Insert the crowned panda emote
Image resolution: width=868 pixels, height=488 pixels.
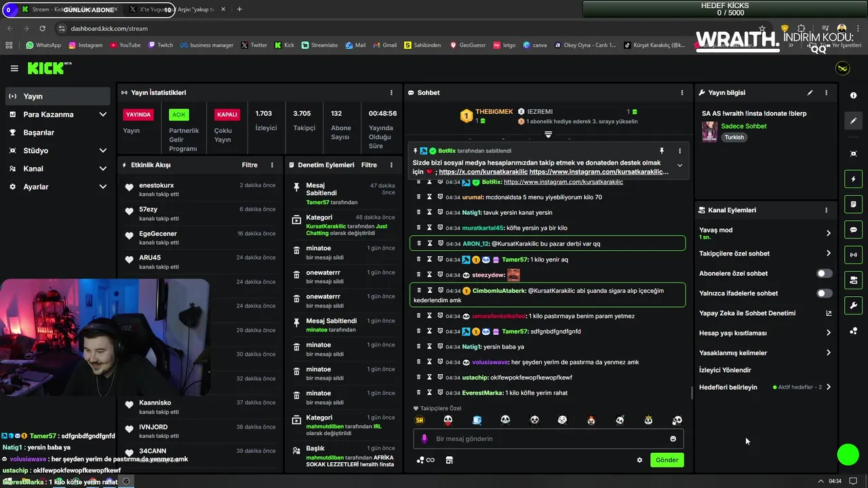click(x=648, y=420)
